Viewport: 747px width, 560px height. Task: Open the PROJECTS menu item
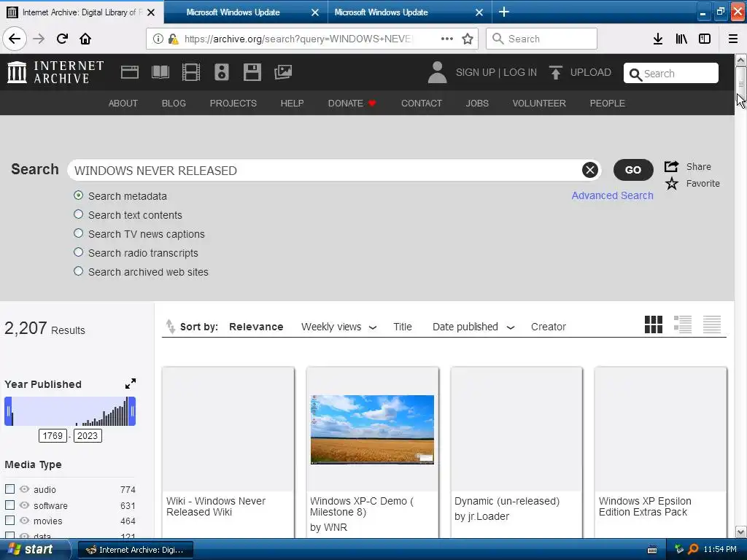tap(233, 104)
